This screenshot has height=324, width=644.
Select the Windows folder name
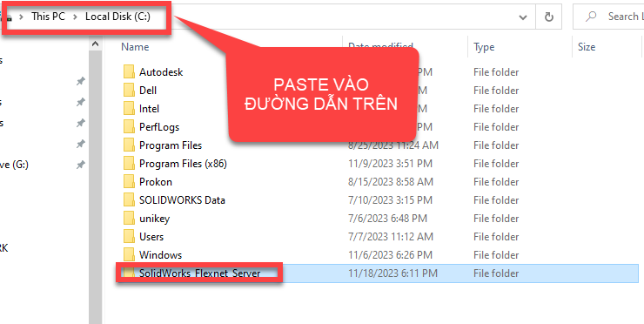click(161, 255)
